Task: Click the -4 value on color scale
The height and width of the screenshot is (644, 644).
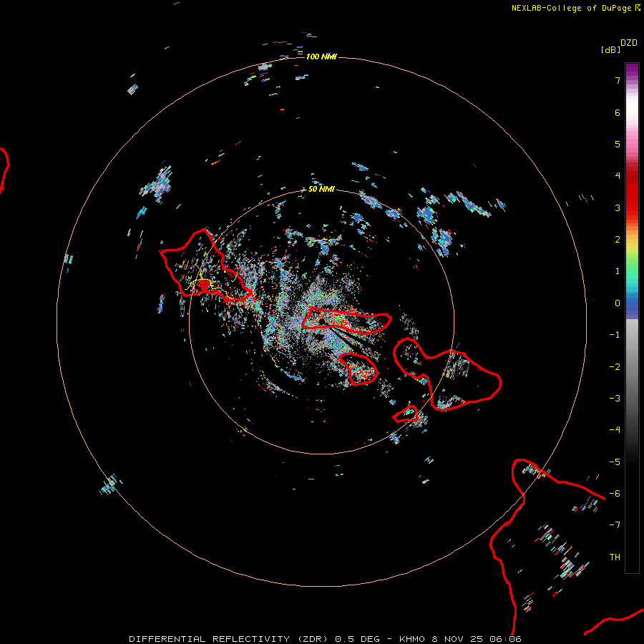Action: [615, 430]
